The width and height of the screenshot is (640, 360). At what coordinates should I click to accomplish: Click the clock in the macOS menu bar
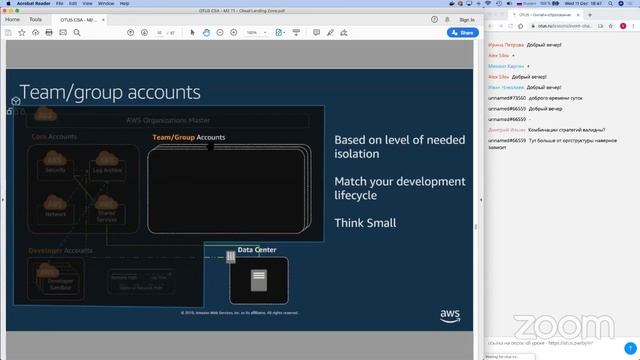coord(583,4)
